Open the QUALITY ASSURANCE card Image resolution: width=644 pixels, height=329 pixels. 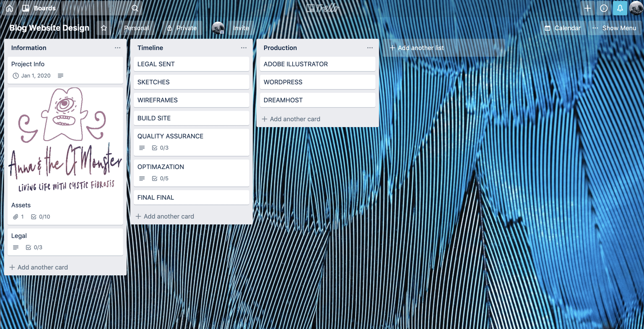pyautogui.click(x=192, y=142)
